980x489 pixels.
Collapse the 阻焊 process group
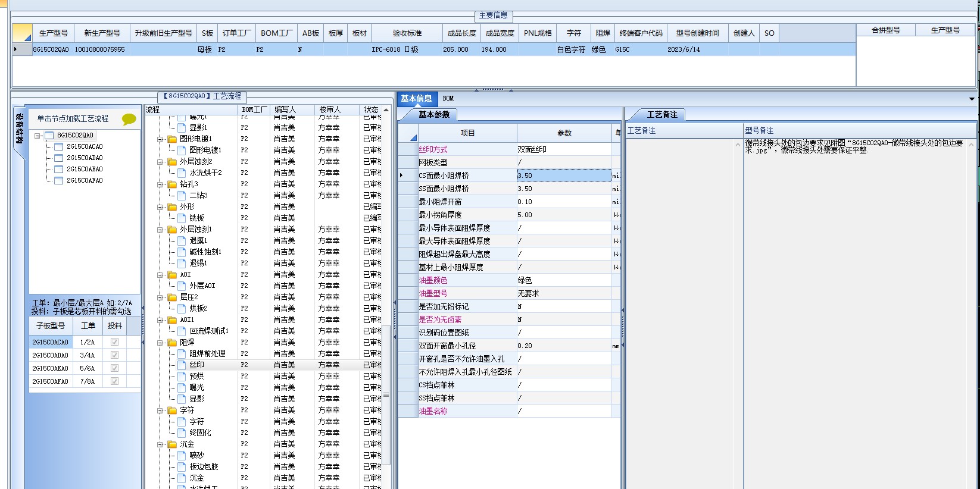tap(160, 343)
